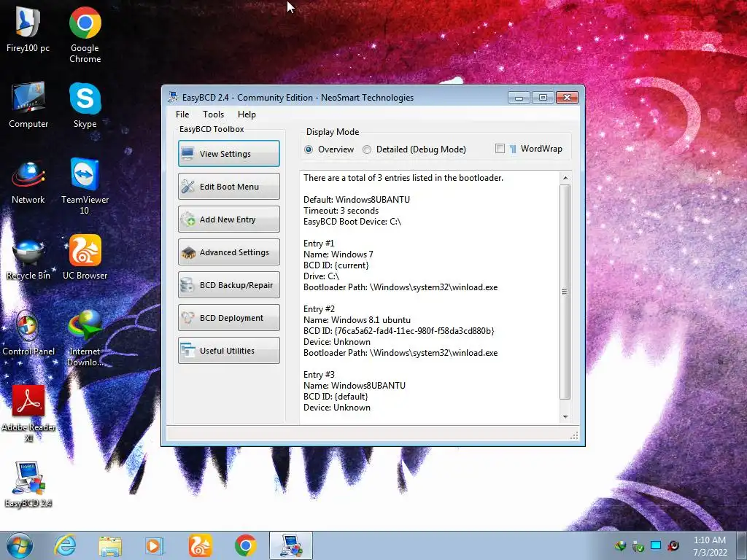Open Useful Utilities

coord(228,351)
